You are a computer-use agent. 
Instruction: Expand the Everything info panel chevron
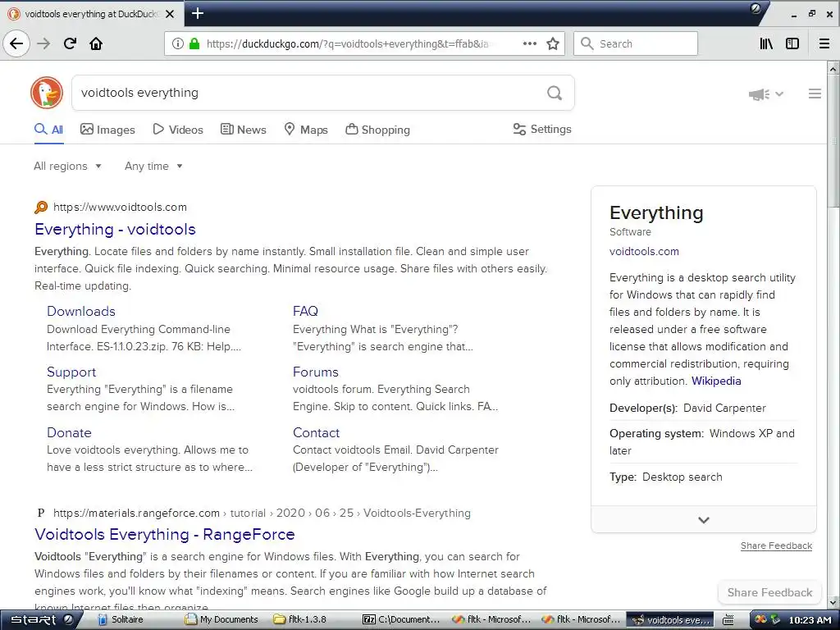pyautogui.click(x=703, y=519)
